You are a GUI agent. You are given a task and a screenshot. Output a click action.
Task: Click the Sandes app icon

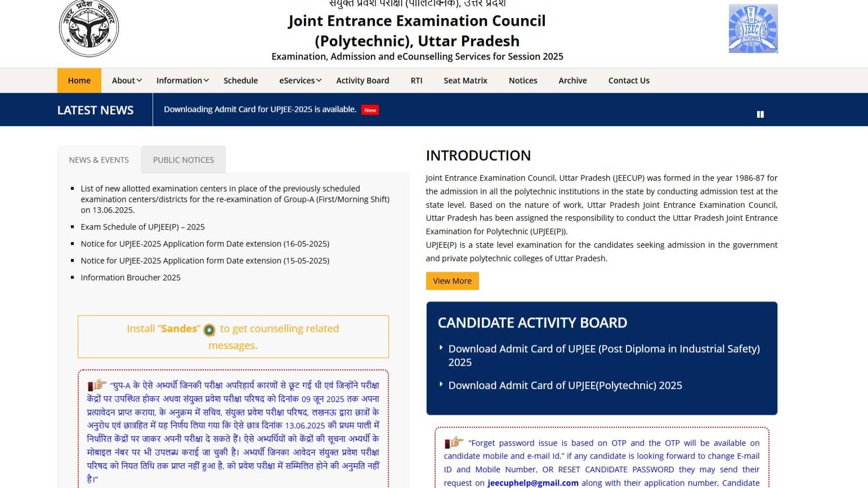pos(209,330)
